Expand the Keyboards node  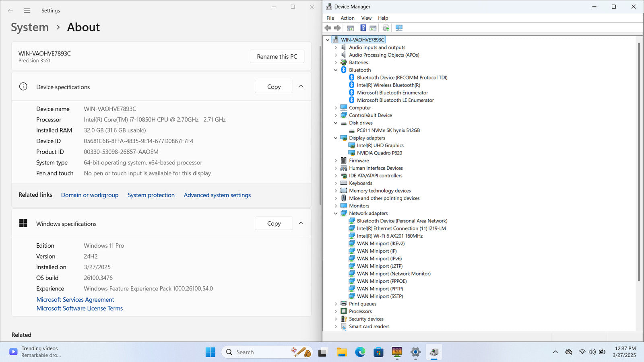point(336,183)
